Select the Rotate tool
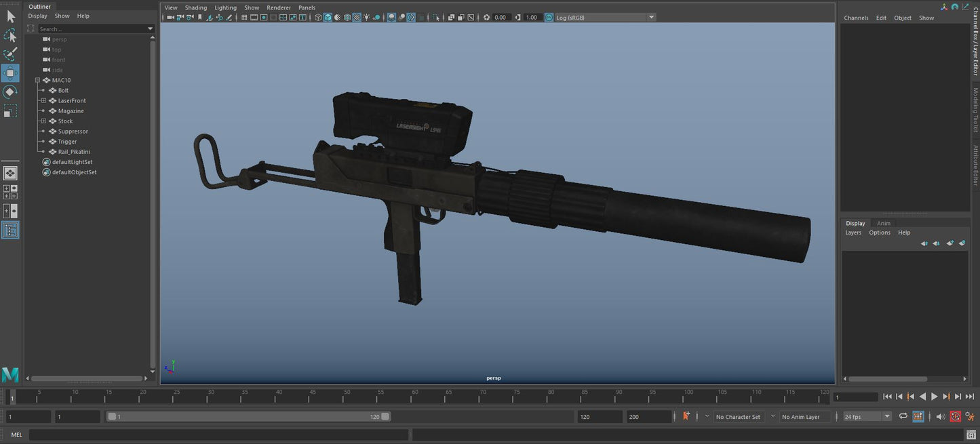The image size is (980, 444). pyautogui.click(x=10, y=92)
